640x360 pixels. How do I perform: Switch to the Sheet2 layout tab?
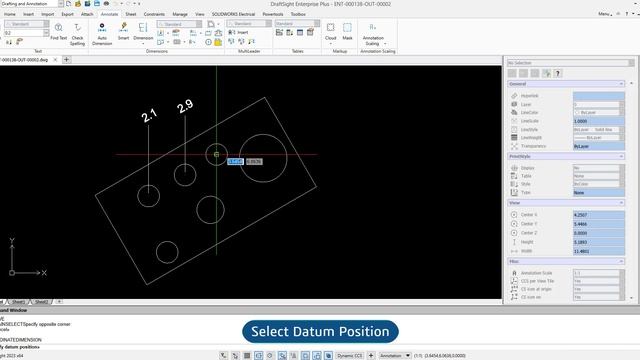pyautogui.click(x=41, y=302)
